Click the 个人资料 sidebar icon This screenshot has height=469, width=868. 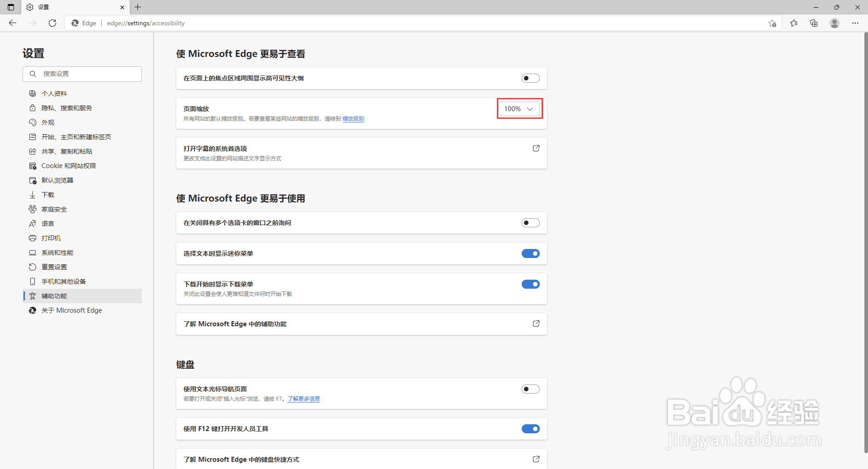(33, 94)
